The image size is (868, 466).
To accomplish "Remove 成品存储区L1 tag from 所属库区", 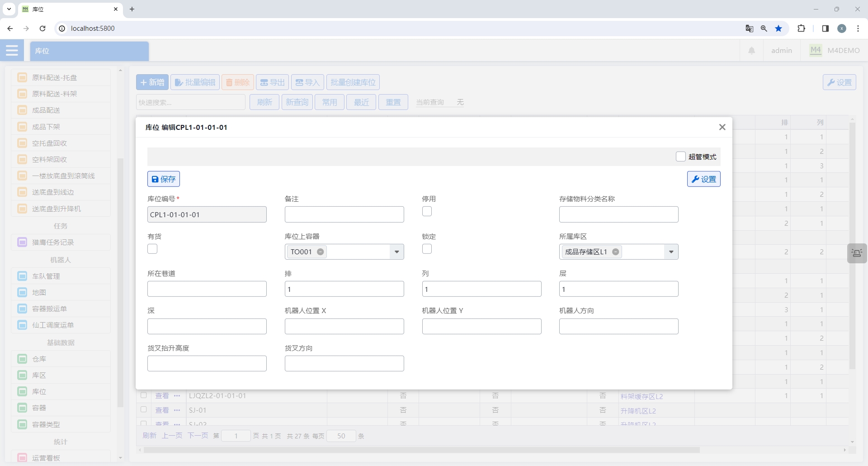I will point(615,252).
